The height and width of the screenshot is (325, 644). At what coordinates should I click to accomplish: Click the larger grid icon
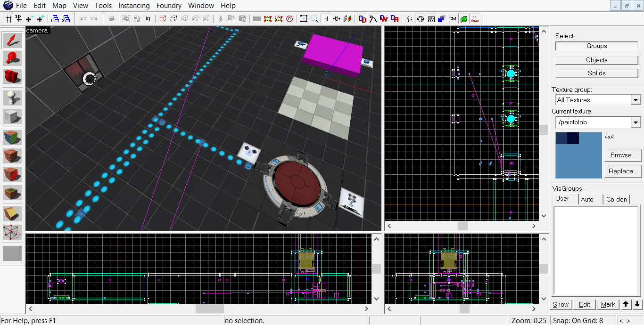pos(40,19)
